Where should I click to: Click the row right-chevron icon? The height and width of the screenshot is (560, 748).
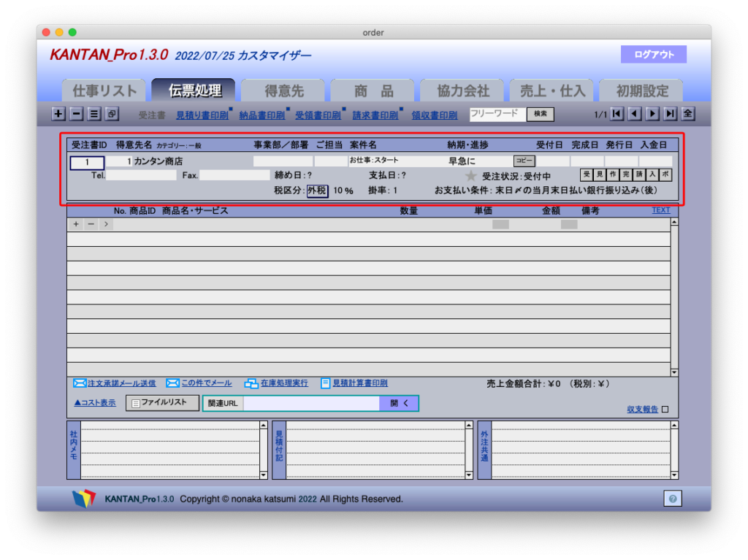[107, 224]
